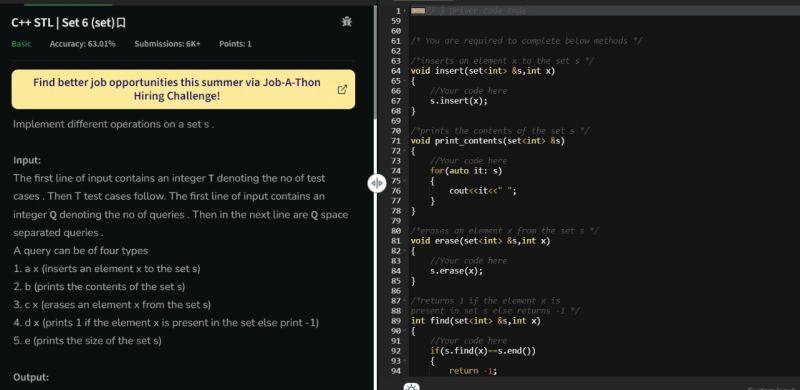
Task: Click the return -1; code line
Action: click(473, 371)
